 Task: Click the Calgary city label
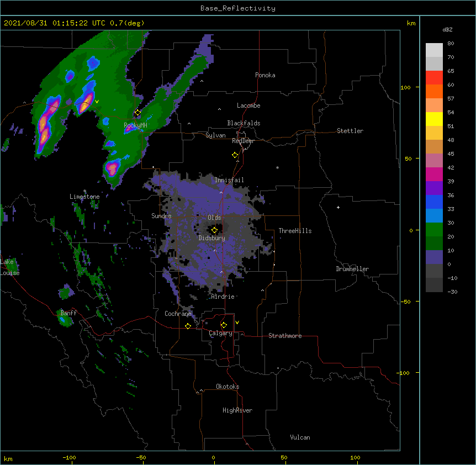221,333
